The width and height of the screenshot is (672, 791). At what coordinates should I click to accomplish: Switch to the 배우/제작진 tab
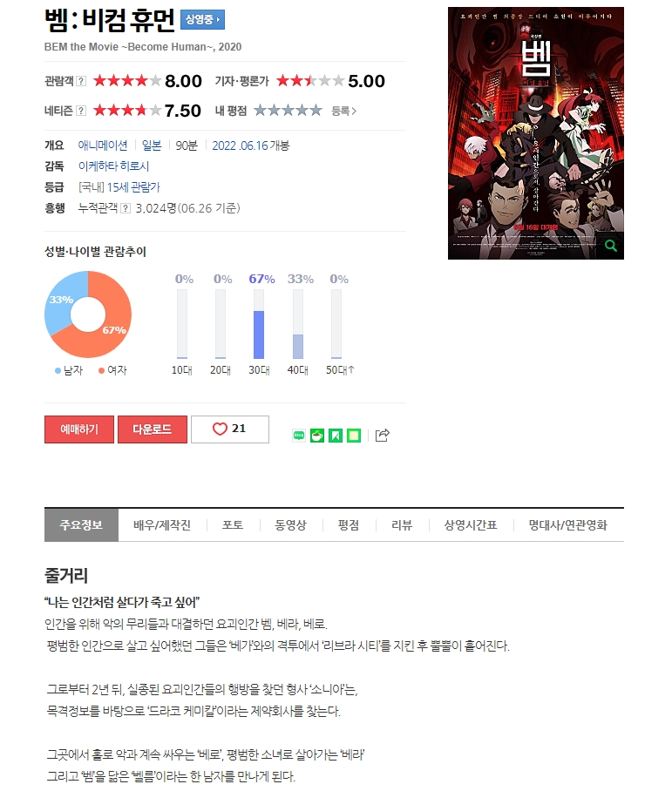(x=162, y=525)
